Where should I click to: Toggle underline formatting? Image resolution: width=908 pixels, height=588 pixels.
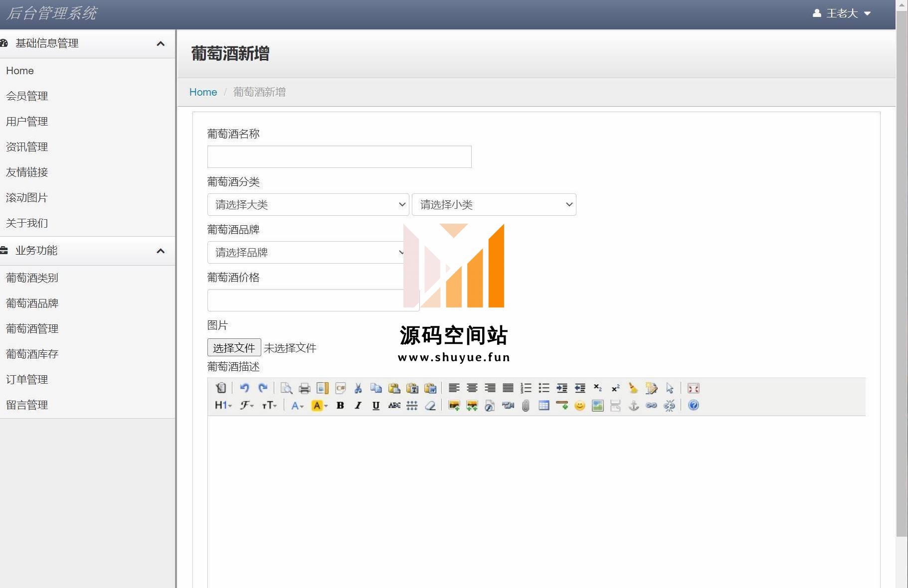[376, 406]
